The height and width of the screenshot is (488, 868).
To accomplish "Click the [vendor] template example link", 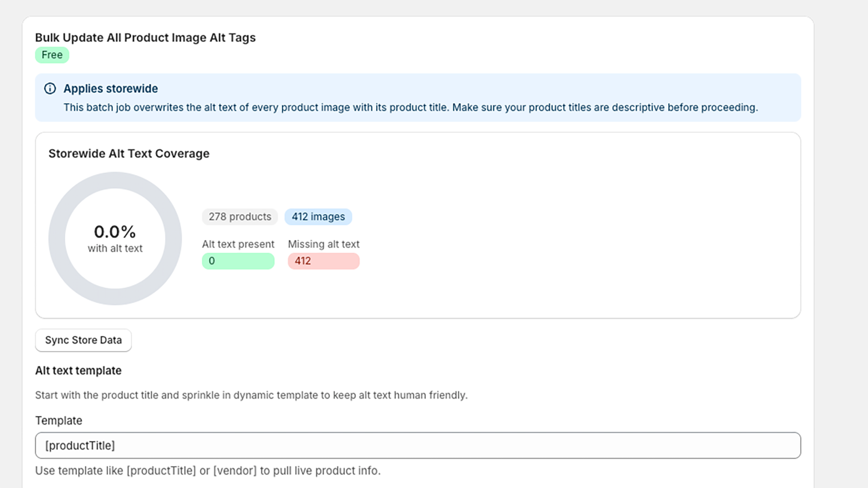I will [x=235, y=471].
